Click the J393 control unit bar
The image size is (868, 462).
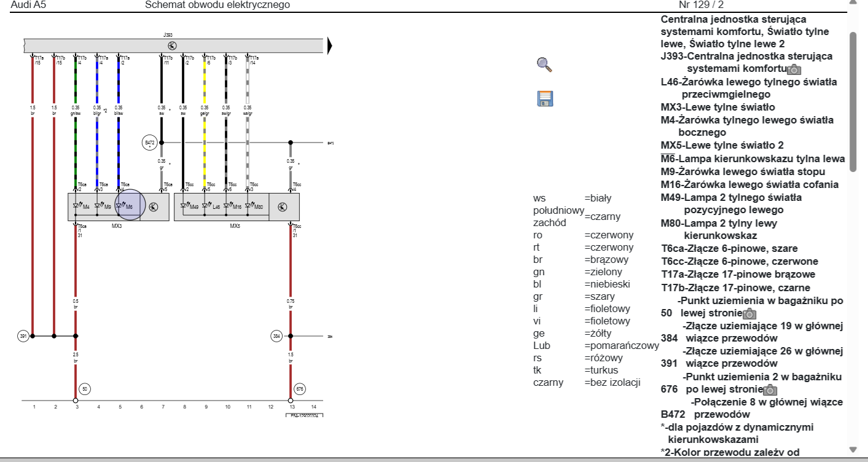[174, 46]
